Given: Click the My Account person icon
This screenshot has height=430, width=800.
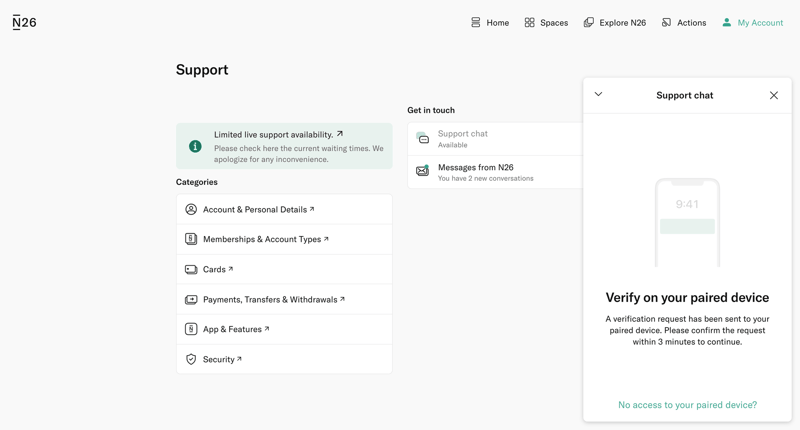Looking at the screenshot, I should click(727, 22).
